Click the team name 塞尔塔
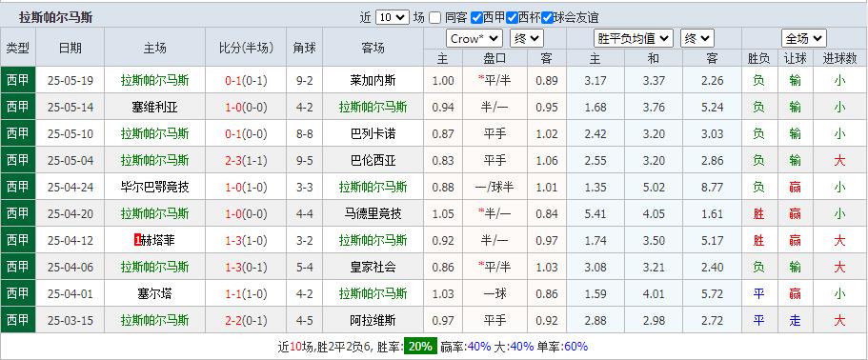 click(x=155, y=293)
